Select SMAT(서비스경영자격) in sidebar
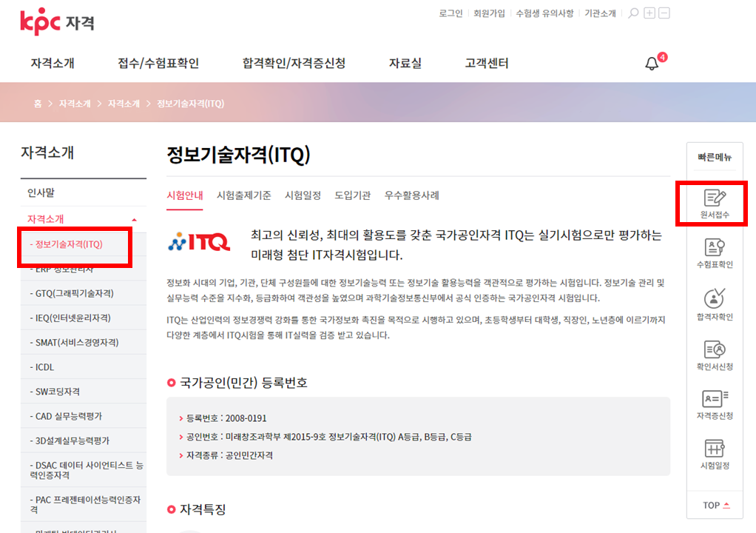The width and height of the screenshot is (756, 533). 84,343
